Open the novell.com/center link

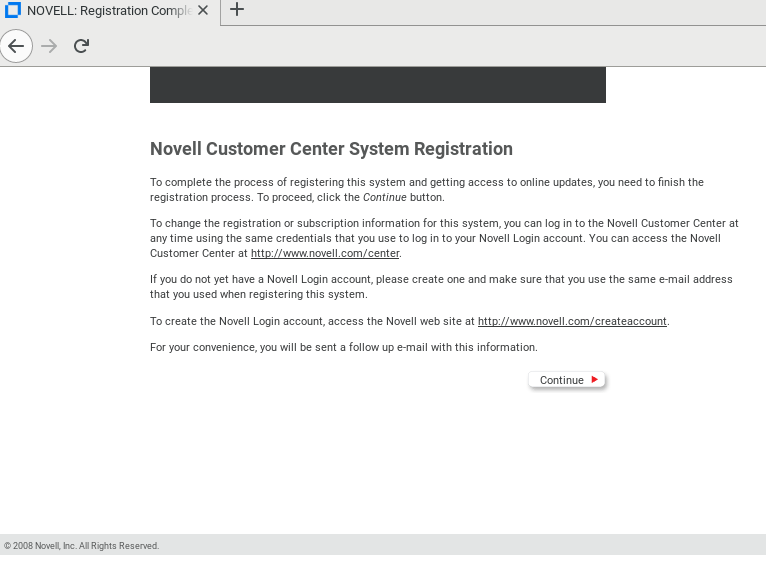click(x=325, y=254)
